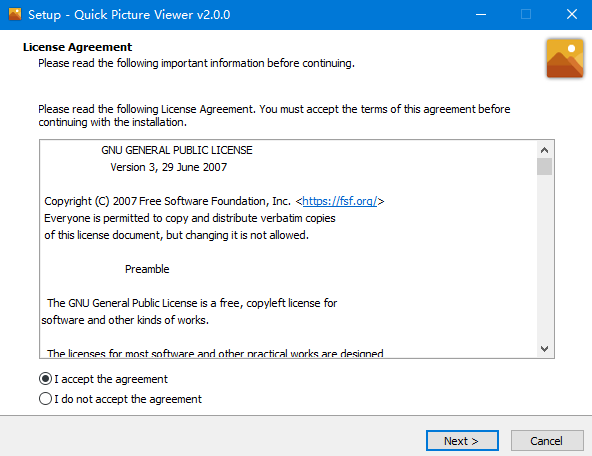Click the disabled maximize button
The height and width of the screenshot is (456, 592).
(x=526, y=15)
